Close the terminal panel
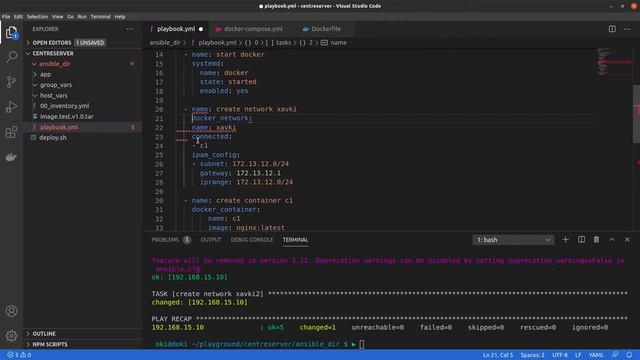This screenshot has height=360, width=640. 627,240
